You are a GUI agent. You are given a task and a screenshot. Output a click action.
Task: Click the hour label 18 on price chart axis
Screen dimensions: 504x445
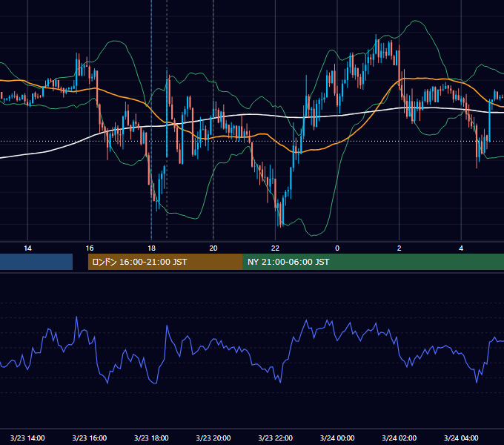151,248
